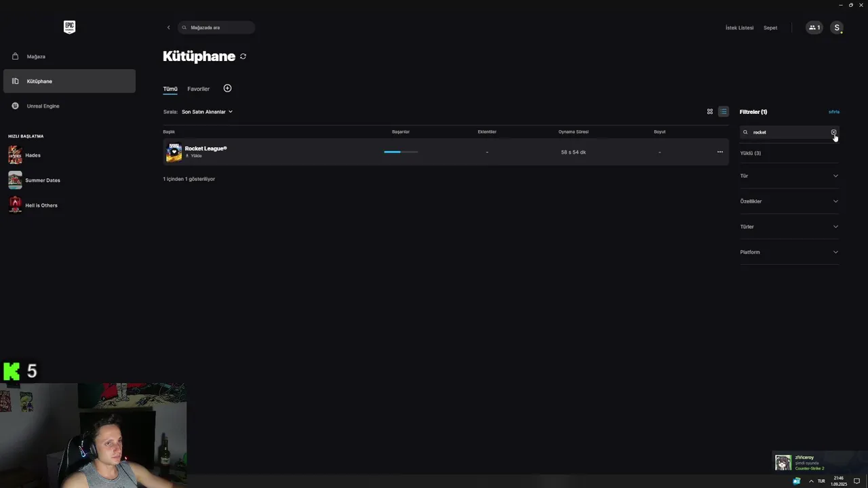The image size is (868, 488).
Task: Open the taskbar clock and date
Action: point(839,481)
